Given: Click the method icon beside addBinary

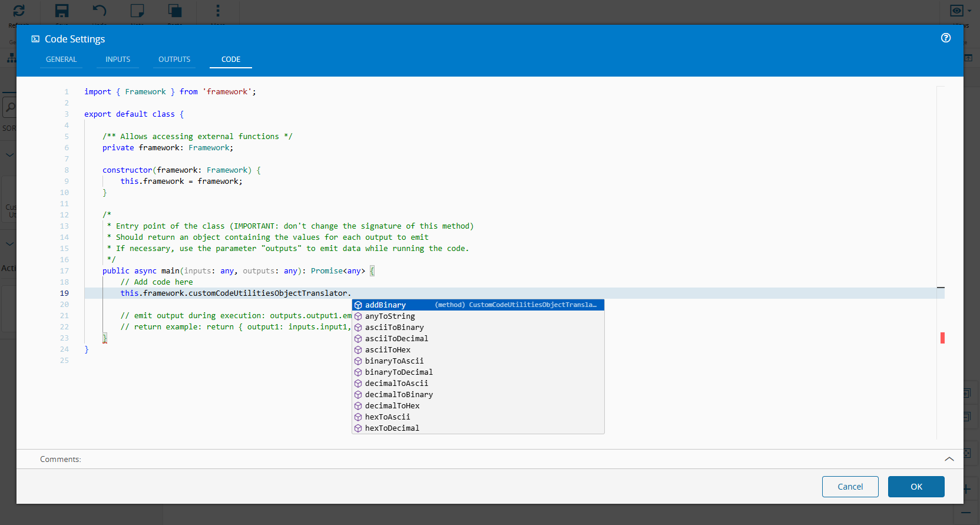Looking at the screenshot, I should click(358, 305).
